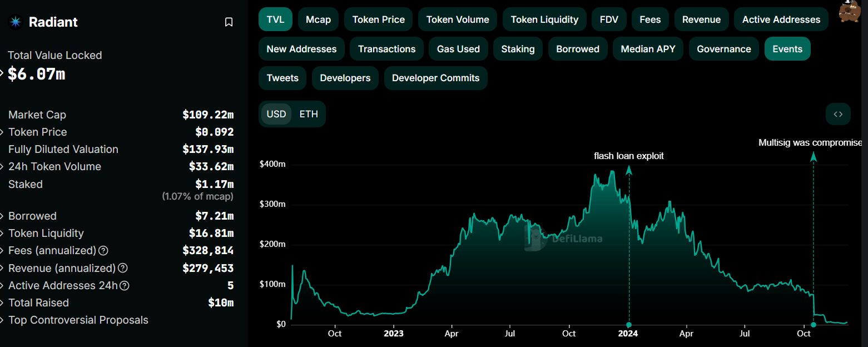Click the $1.17m staked value

pyautogui.click(x=215, y=184)
